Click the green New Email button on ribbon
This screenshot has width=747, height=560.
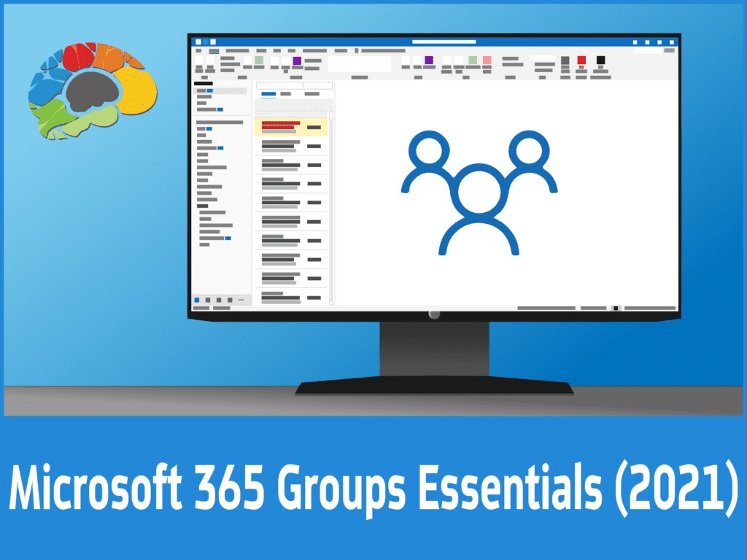(259, 60)
